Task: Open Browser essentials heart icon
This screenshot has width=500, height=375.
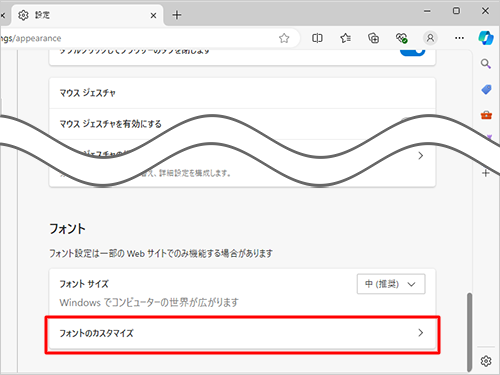Action: tap(402, 38)
